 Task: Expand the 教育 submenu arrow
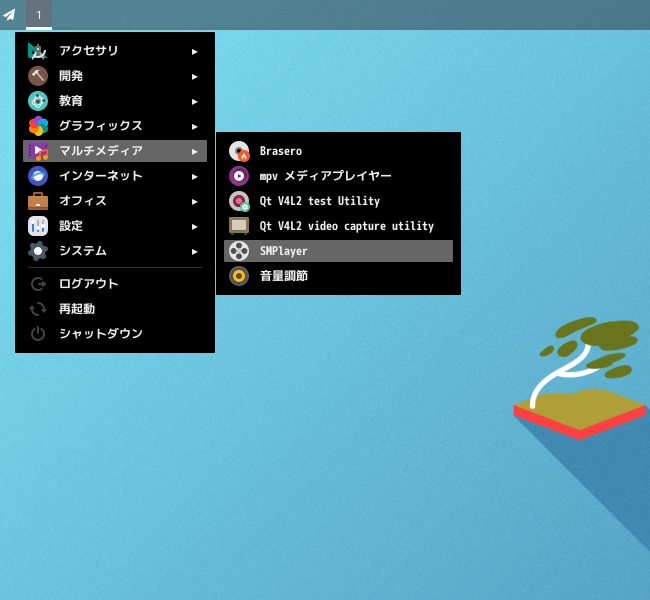click(x=194, y=102)
